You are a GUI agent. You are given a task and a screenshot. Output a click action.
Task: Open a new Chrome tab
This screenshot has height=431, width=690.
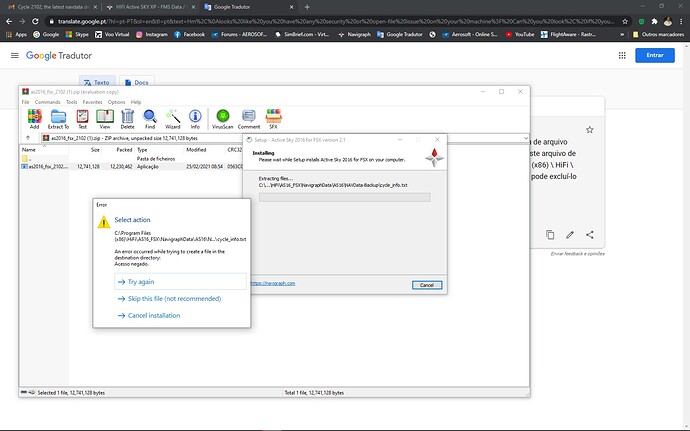click(307, 7)
